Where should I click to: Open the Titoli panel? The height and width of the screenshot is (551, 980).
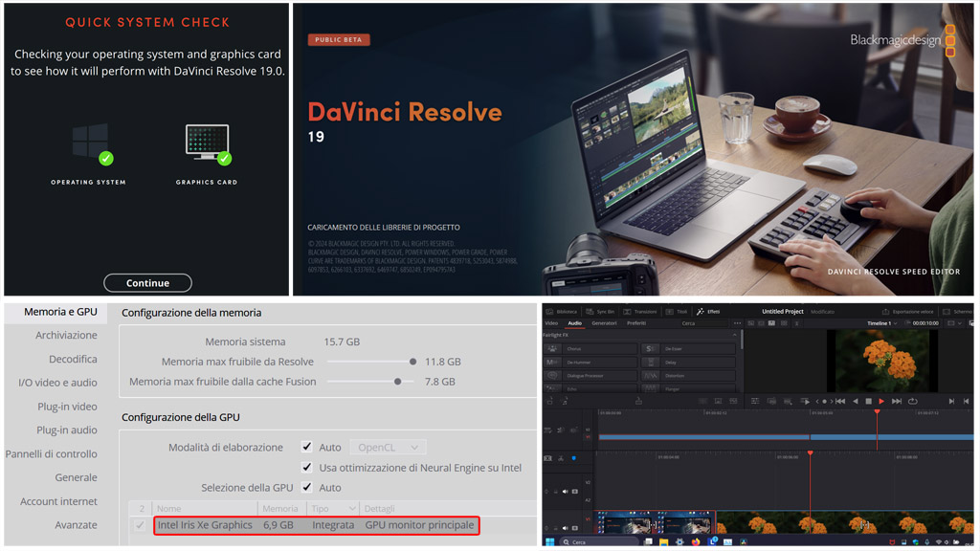pos(677,311)
